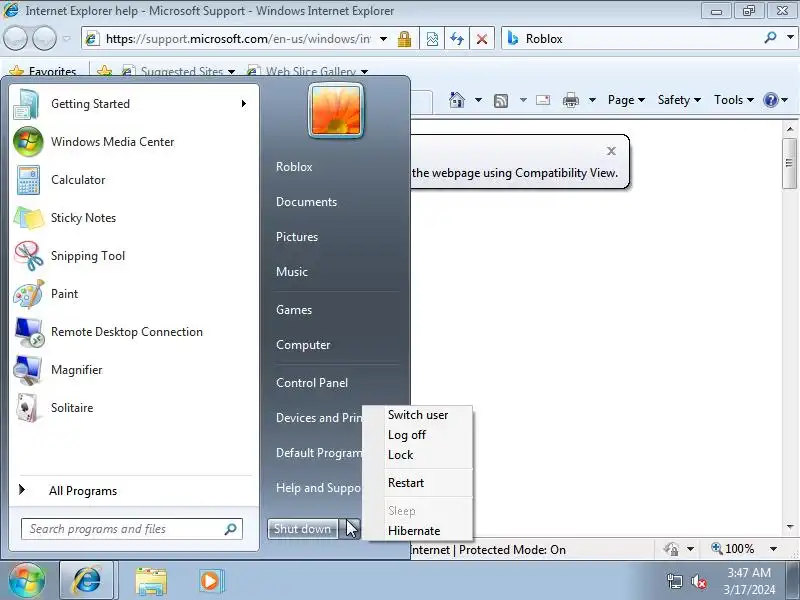800x600 pixels.
Task: Click the network tray icon
Action: pos(674,581)
